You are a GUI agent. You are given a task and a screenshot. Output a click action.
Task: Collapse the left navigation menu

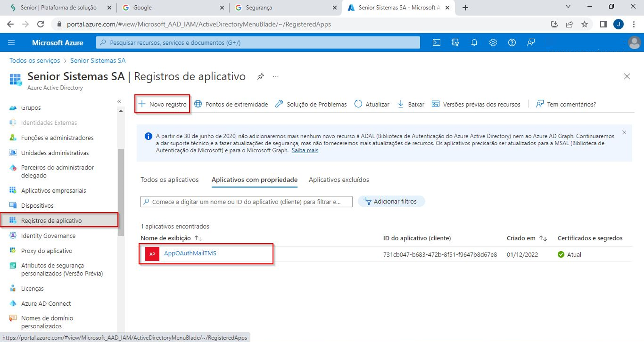click(x=119, y=101)
